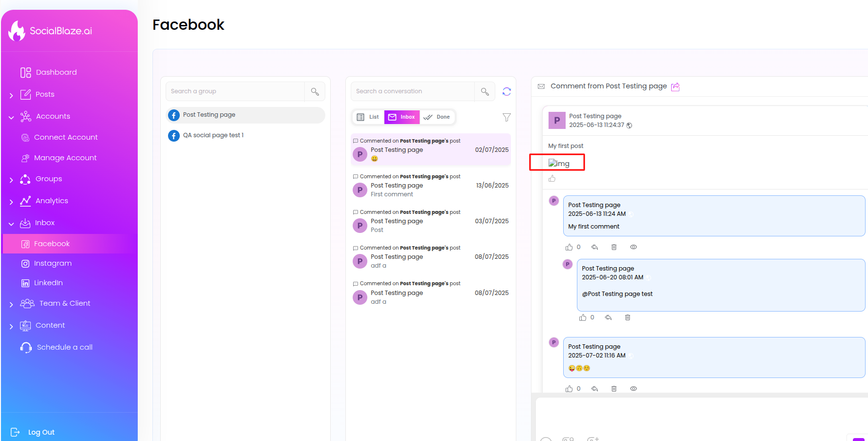Expand the Team & Client chevron
This screenshot has height=441, width=868.
point(11,304)
